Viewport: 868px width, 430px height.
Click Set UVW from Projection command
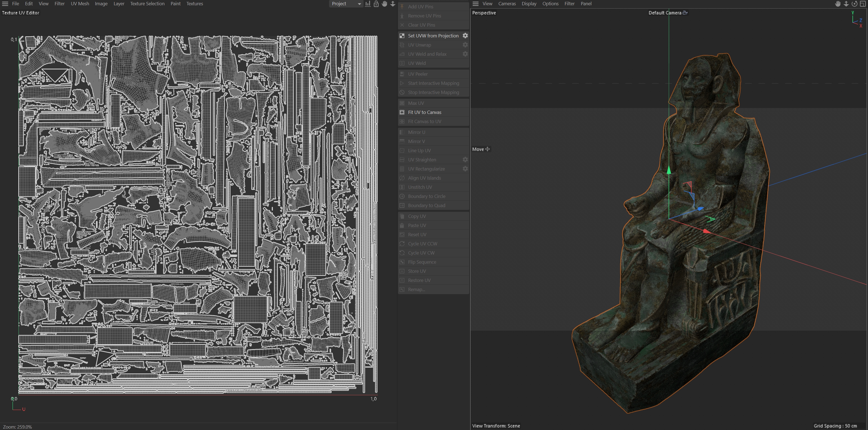pos(433,36)
